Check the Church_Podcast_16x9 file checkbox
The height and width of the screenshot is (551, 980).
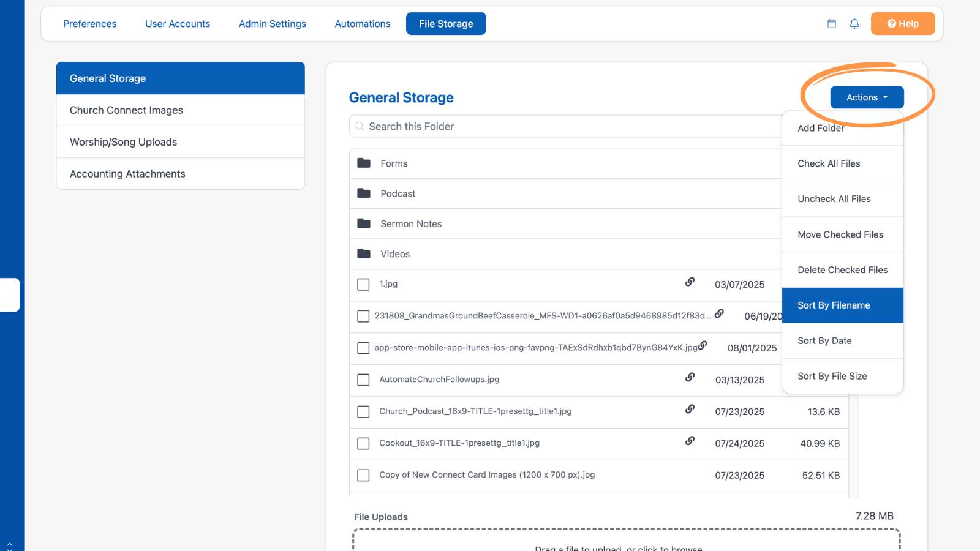click(x=363, y=412)
